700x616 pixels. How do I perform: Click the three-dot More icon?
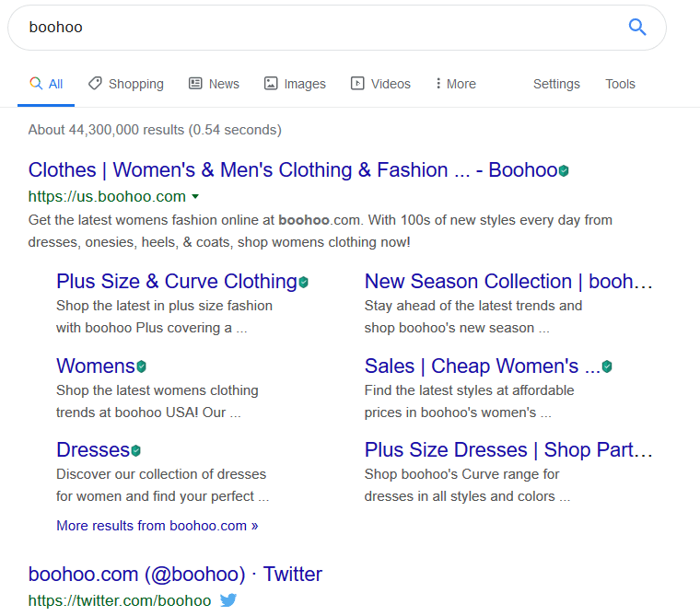[x=438, y=84]
